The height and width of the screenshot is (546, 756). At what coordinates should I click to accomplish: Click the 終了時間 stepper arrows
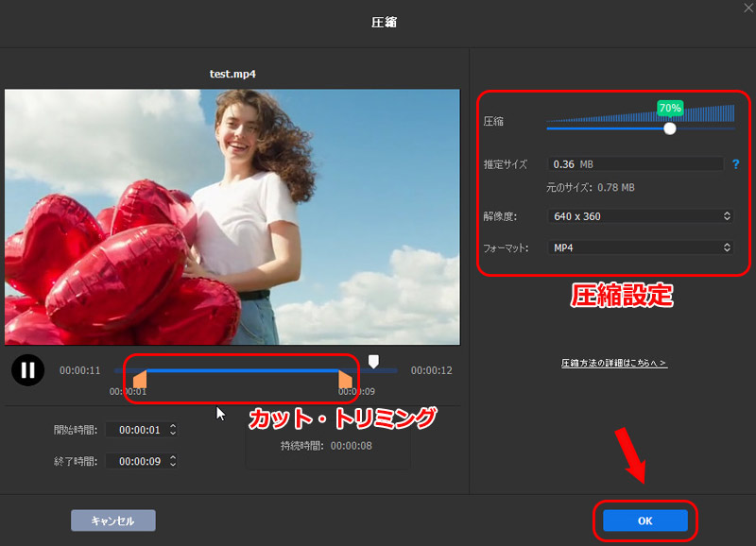tap(172, 461)
